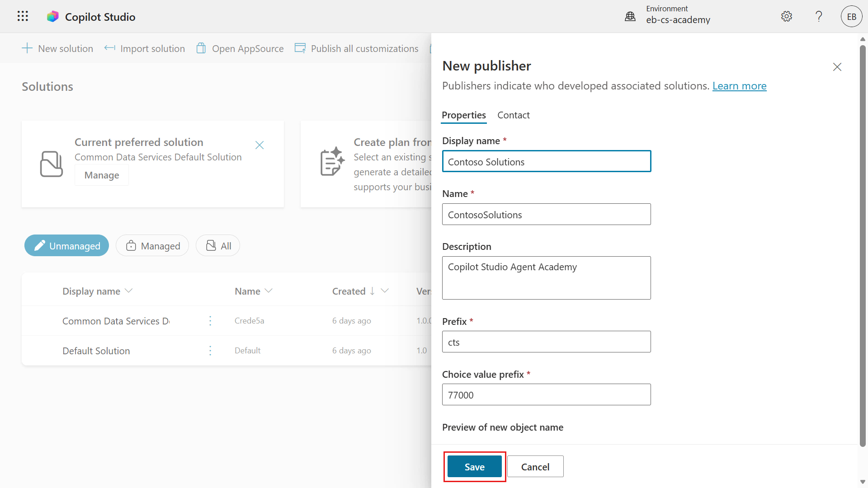The image size is (868, 488).
Task: Open the environment picker globe icon
Action: point(630,17)
